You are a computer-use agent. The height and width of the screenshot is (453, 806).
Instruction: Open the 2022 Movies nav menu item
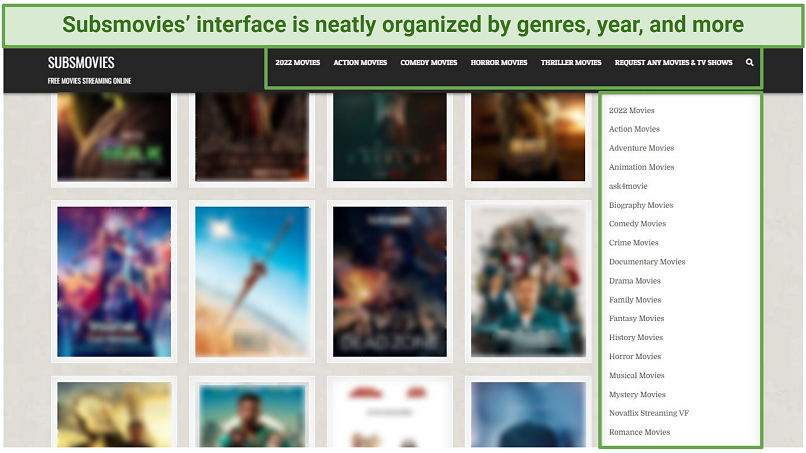(x=298, y=62)
